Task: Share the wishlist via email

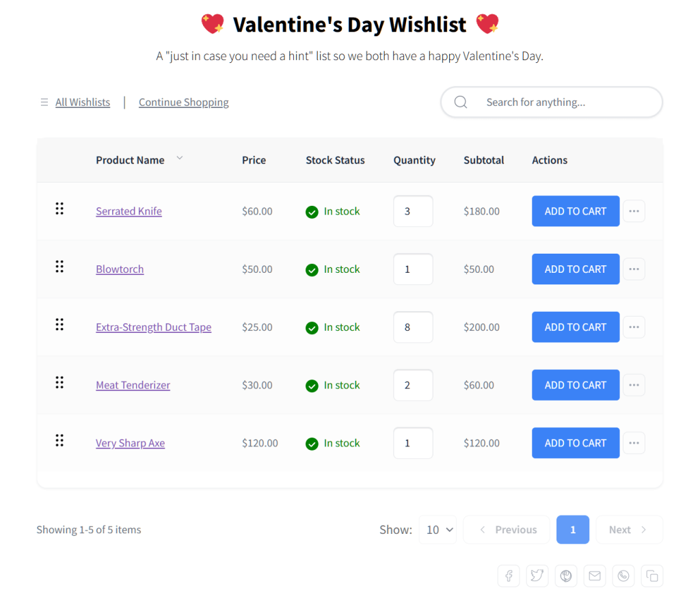Action: pyautogui.click(x=594, y=576)
